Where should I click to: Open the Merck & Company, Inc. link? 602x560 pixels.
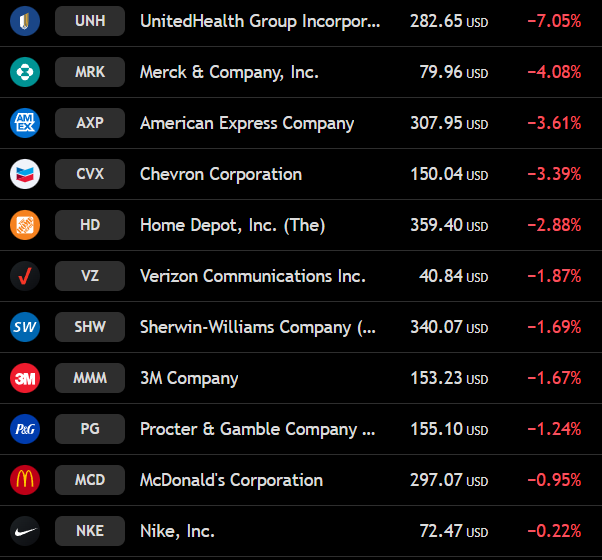(x=229, y=72)
